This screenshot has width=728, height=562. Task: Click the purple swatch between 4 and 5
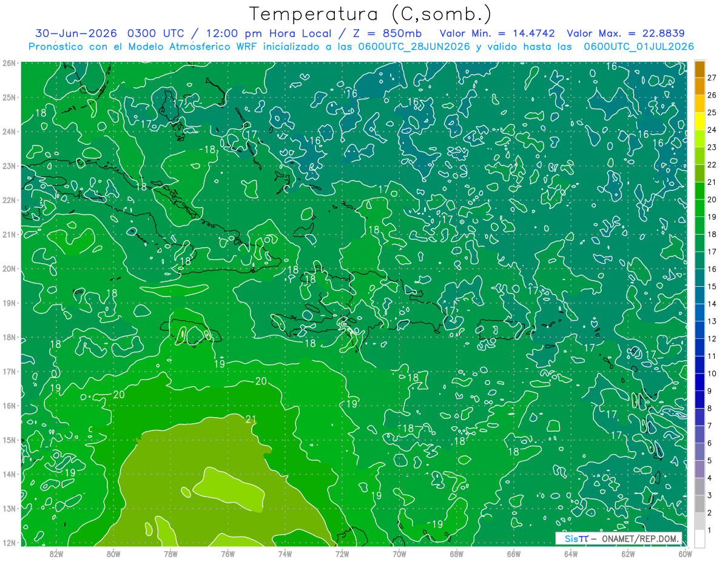pyautogui.click(x=699, y=469)
